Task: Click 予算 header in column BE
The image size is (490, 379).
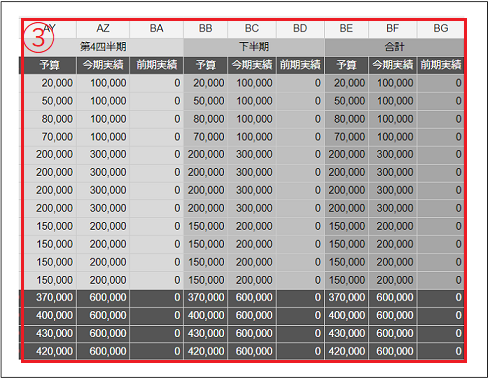Action: pos(346,65)
